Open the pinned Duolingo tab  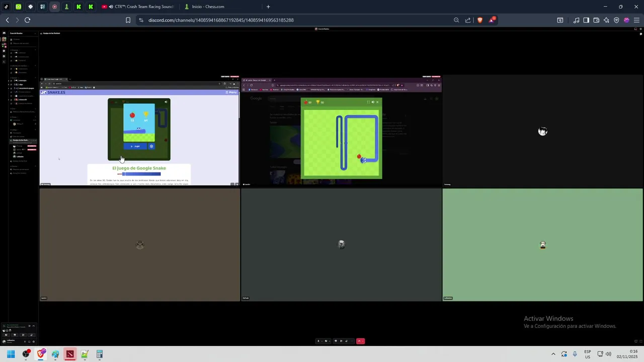tap(18, 7)
